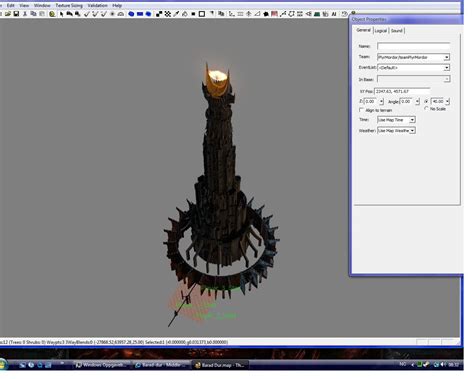Enable the Align to terrain checkbox

pos(361,110)
